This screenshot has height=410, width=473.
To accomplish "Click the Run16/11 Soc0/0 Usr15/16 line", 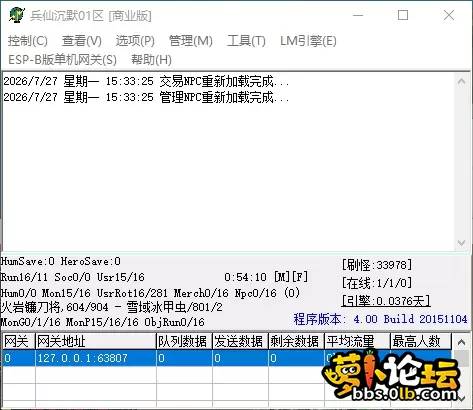I will tap(73, 277).
